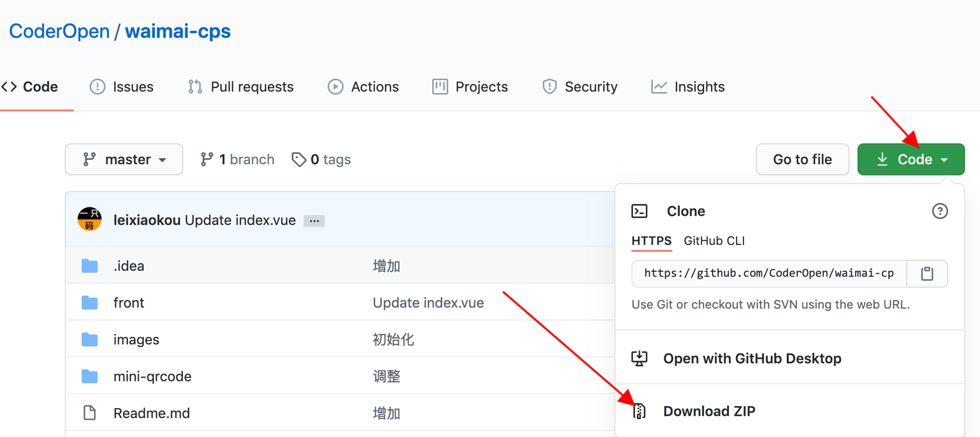Viewport: 980px width, 437px height.
Task: Open the images folder
Action: [x=136, y=340]
